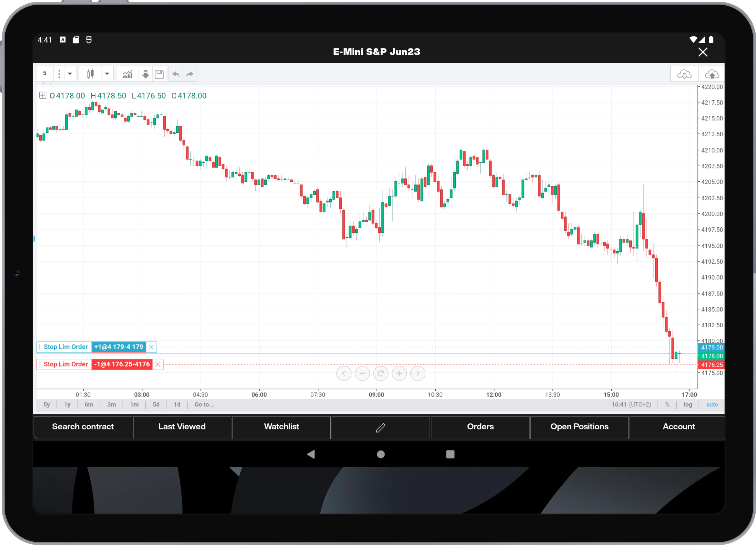The image size is (756, 545).
Task: Click the load template down-arrow icon
Action: point(145,74)
